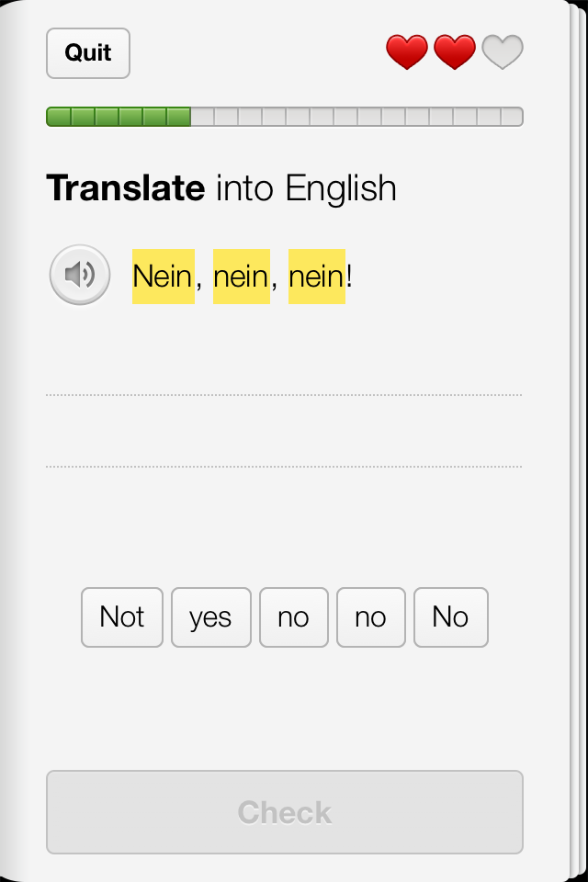Pick the lowercase "no" tile beside capitalized "No"
This screenshot has width=588, height=882.
370,617
